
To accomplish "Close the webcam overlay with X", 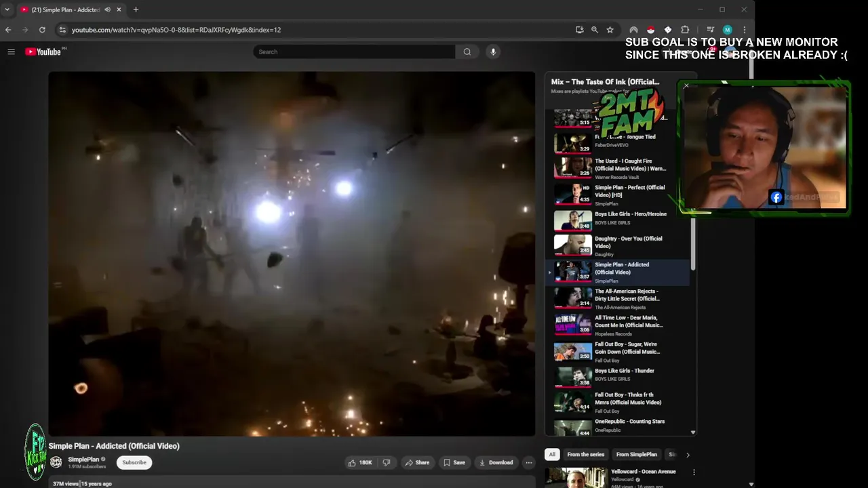I will click(686, 86).
